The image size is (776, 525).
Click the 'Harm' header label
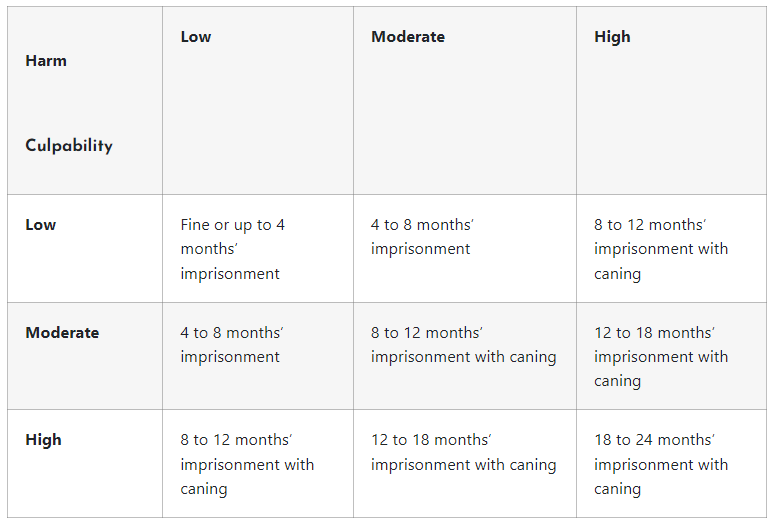[46, 61]
